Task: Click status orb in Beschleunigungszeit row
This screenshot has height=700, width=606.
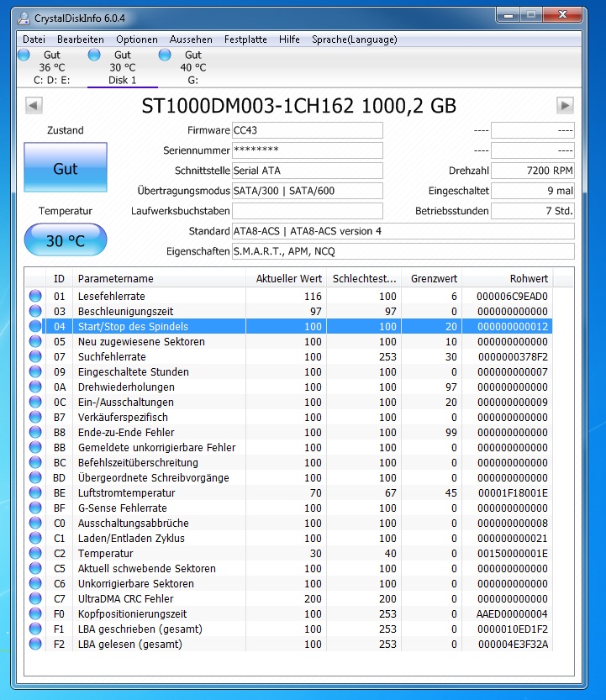Action: click(35, 311)
